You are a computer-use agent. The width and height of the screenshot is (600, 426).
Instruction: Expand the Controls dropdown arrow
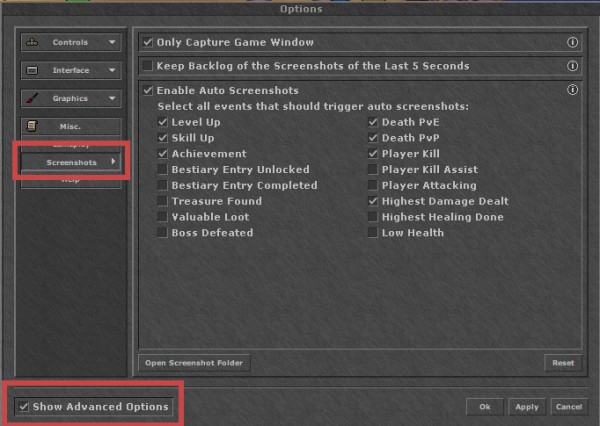click(112, 42)
